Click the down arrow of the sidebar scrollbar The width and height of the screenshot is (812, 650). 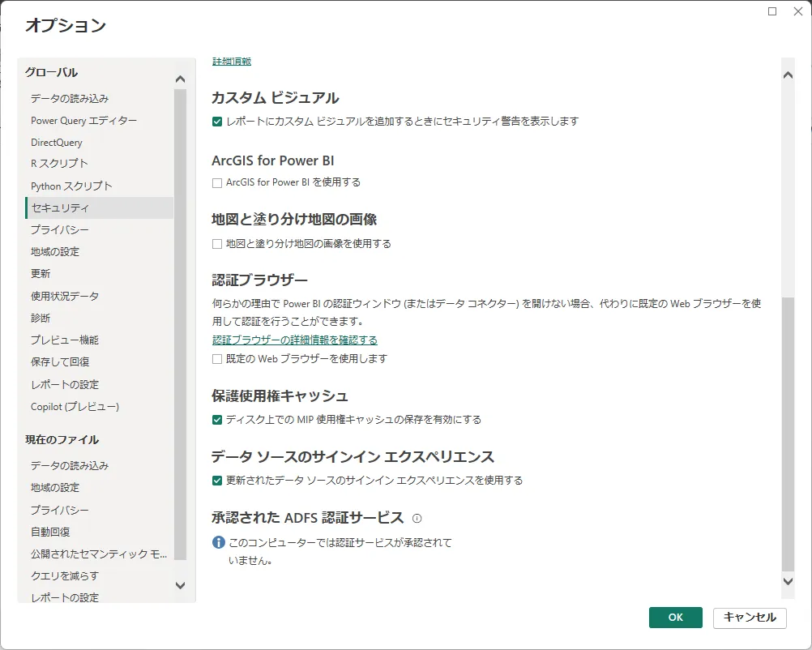coord(180,586)
